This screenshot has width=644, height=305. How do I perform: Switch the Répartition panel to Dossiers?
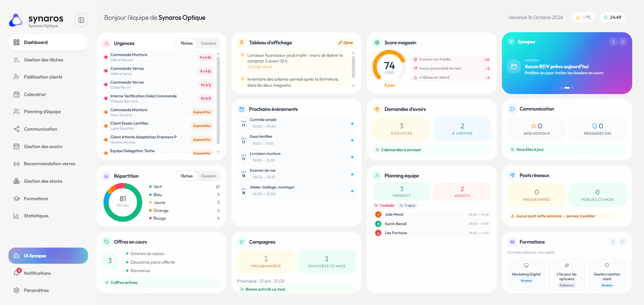[x=208, y=176]
